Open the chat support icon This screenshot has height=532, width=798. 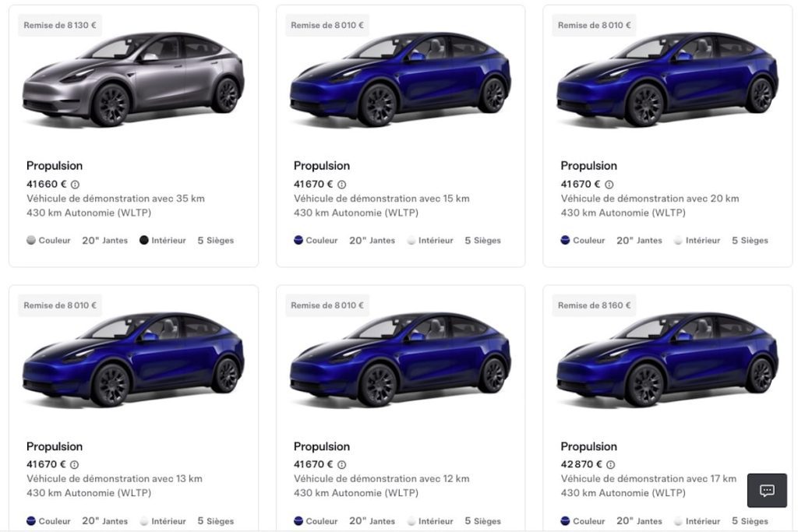(767, 491)
